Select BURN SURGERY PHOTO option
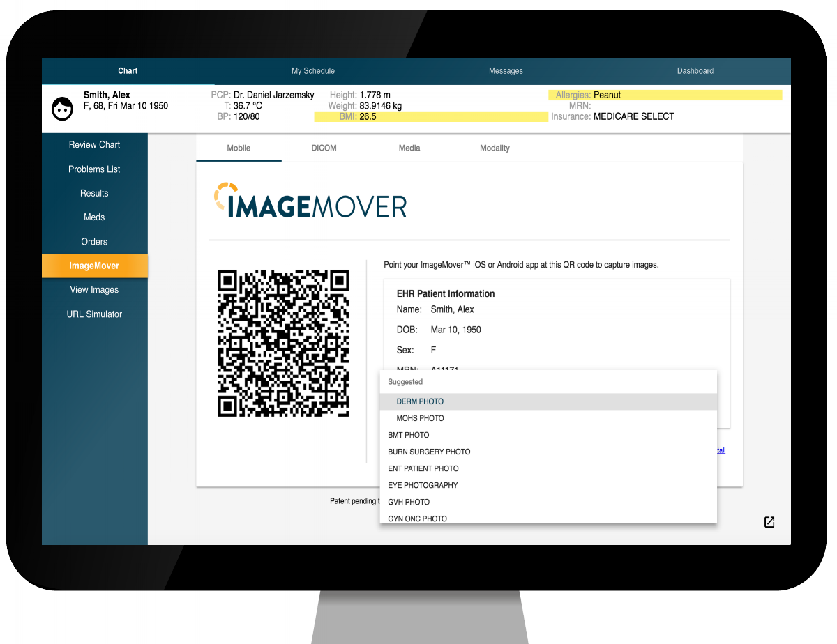The height and width of the screenshot is (644, 837). pyautogui.click(x=428, y=452)
